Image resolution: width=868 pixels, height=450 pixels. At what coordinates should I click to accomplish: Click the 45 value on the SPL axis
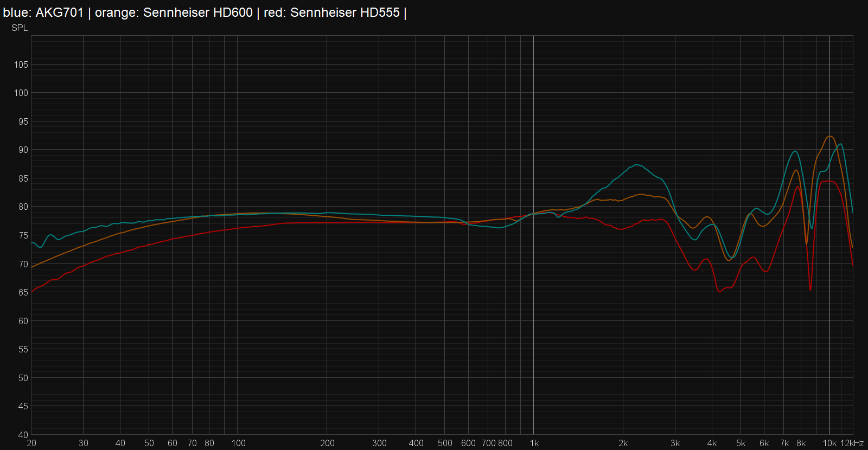[23, 406]
